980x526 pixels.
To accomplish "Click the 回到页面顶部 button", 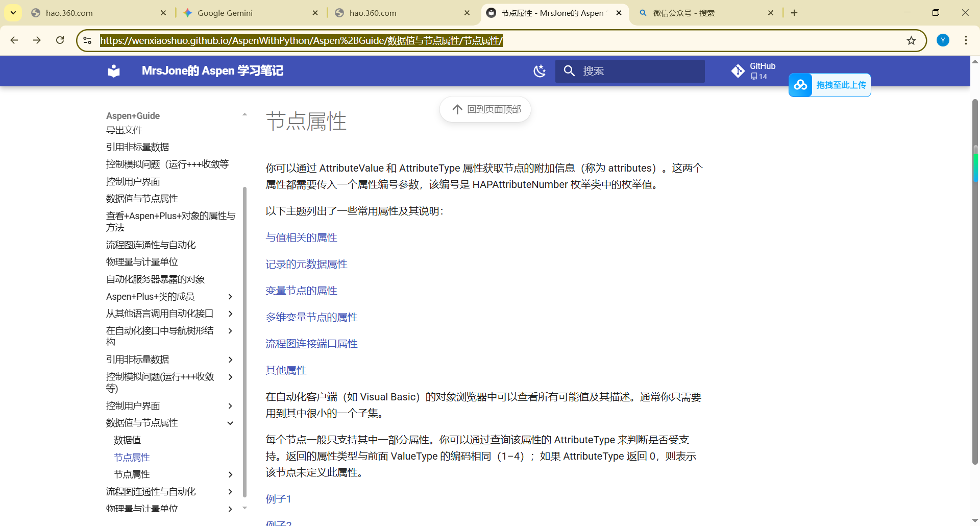I will coord(485,109).
